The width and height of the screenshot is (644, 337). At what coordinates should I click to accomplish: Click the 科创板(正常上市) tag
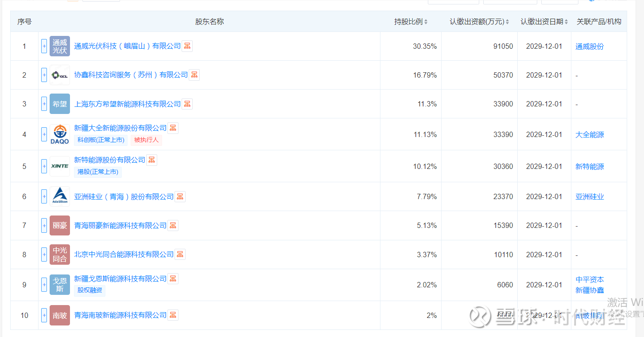point(101,140)
